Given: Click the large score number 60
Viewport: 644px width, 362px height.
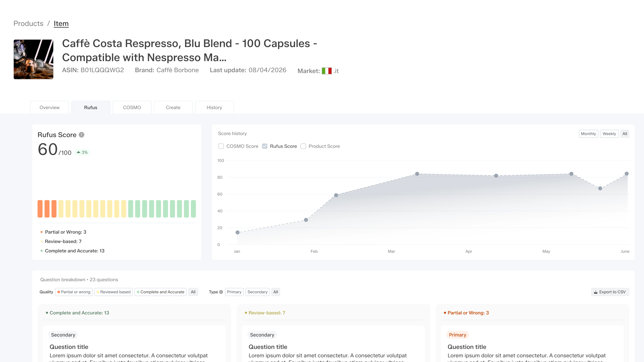Looking at the screenshot, I should [x=48, y=149].
